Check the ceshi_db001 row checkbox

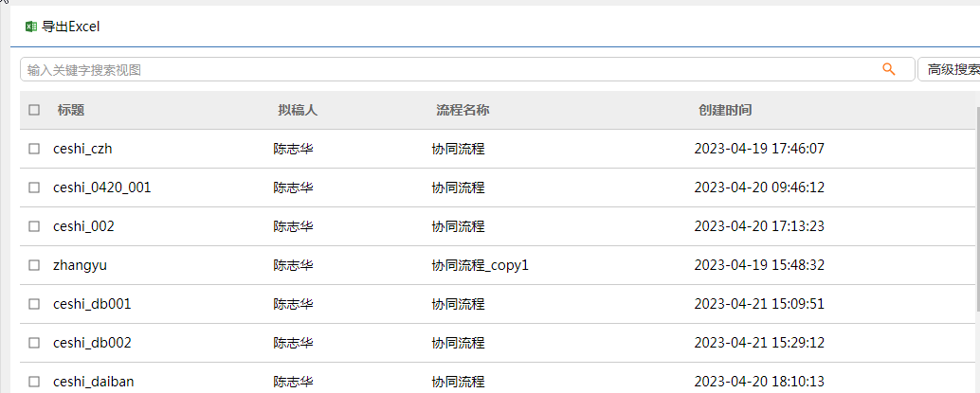point(34,304)
